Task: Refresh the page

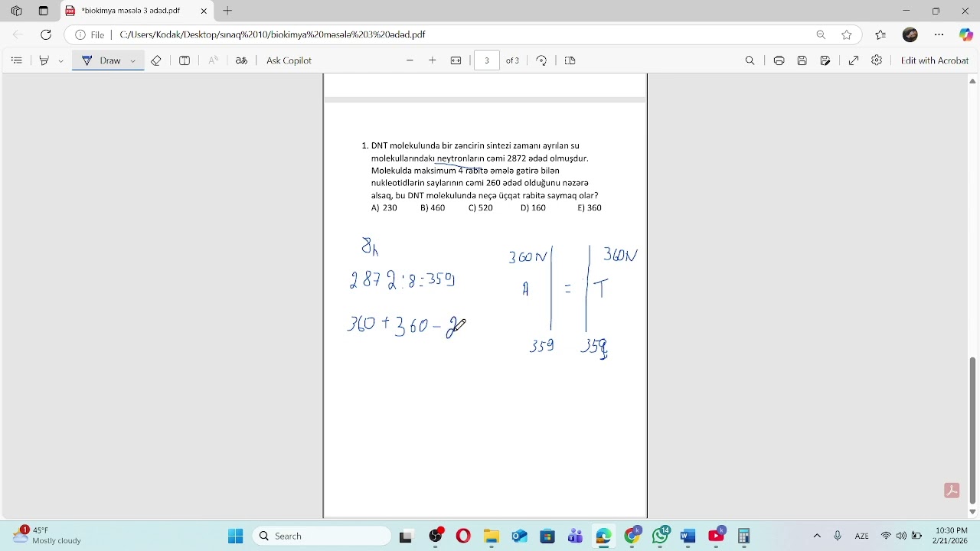Action: pos(46,34)
